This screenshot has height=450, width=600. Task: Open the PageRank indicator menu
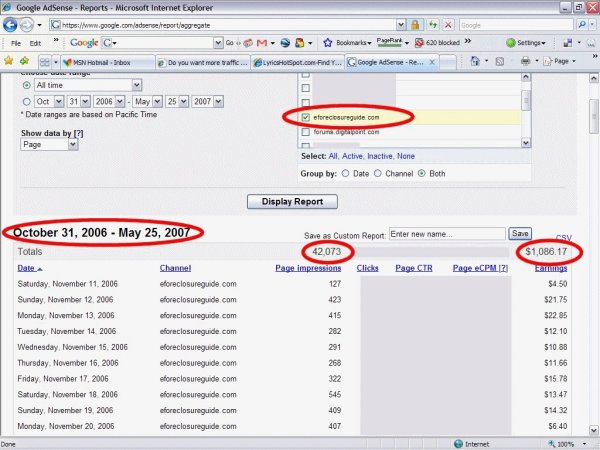pos(392,42)
